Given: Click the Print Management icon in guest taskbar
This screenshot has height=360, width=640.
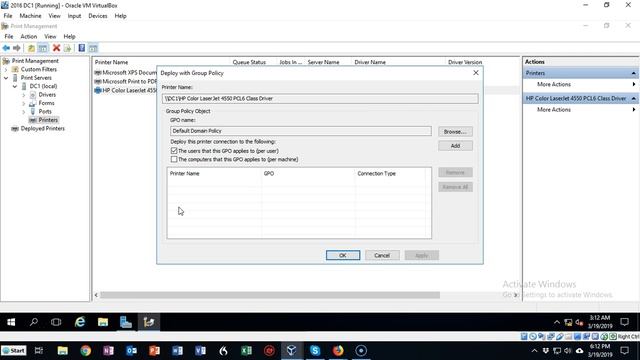Looking at the screenshot, I should click(x=149, y=322).
